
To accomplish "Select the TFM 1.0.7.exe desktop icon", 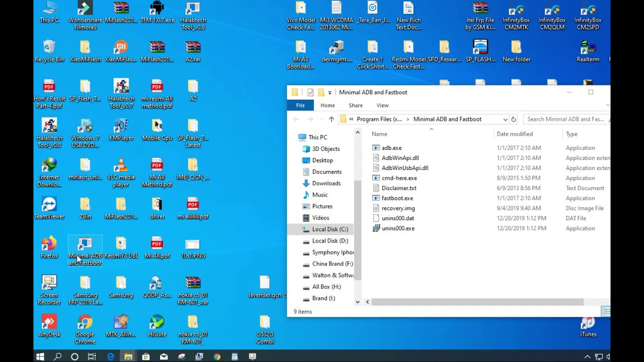I will (157, 12).
